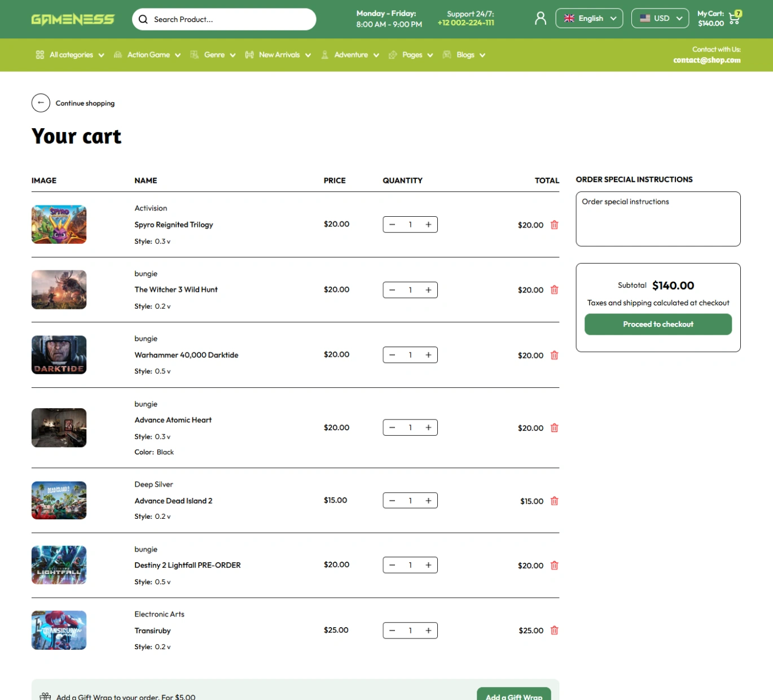Image resolution: width=773 pixels, height=700 pixels.
Task: Open the Genre menu
Action: pos(213,55)
